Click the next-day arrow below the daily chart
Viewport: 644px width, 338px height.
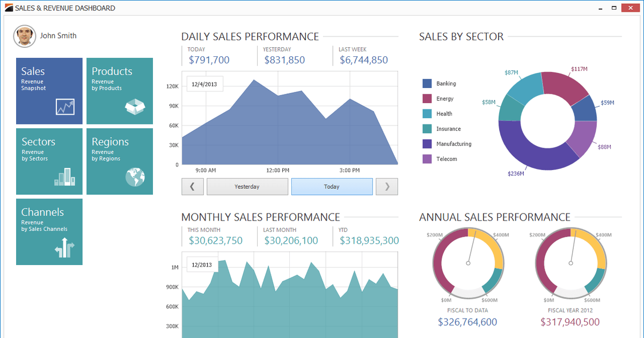point(386,186)
